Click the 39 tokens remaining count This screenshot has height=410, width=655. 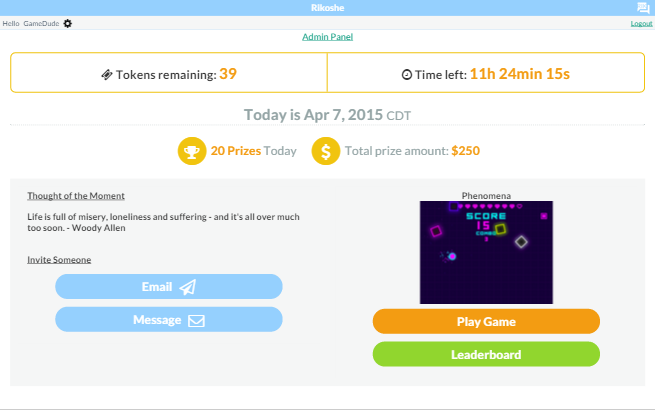[228, 74]
